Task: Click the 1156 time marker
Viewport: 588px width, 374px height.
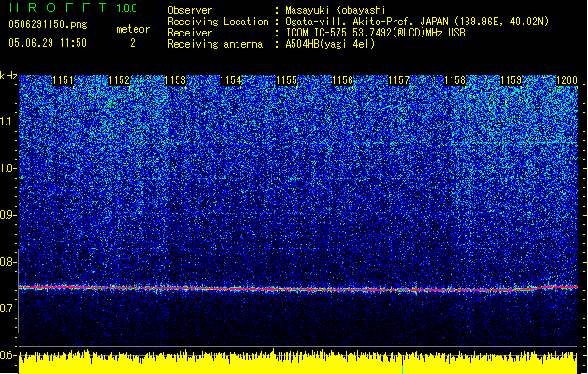Action: click(343, 80)
